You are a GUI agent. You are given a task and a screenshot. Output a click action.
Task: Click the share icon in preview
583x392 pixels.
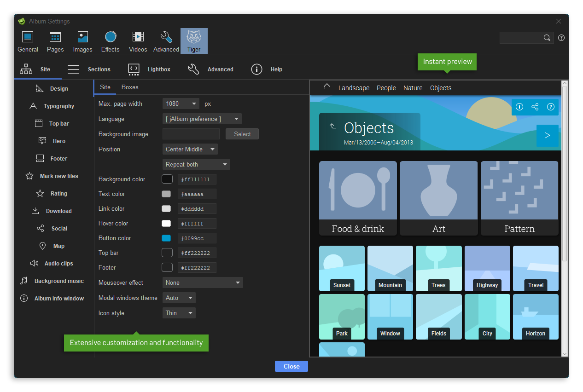(x=535, y=107)
